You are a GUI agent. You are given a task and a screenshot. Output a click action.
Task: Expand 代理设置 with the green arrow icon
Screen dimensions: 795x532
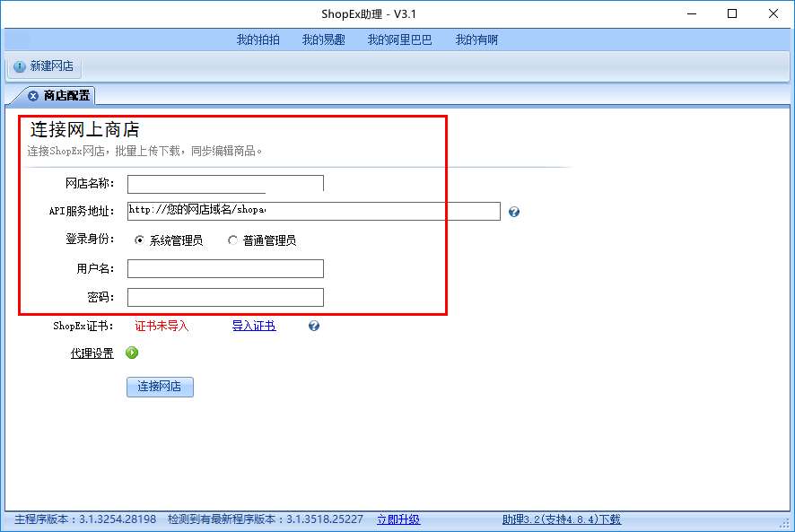coord(132,353)
